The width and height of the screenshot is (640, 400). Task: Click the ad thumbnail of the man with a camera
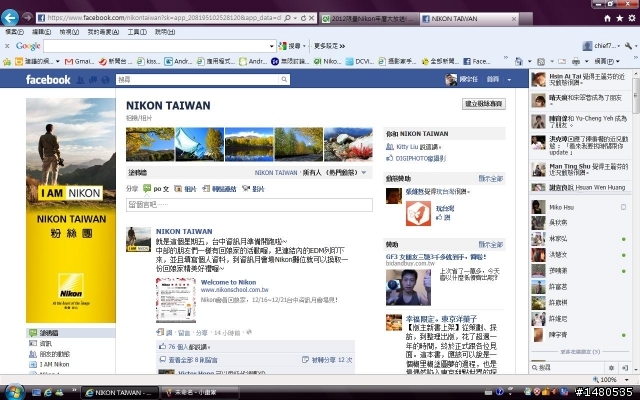[408, 287]
